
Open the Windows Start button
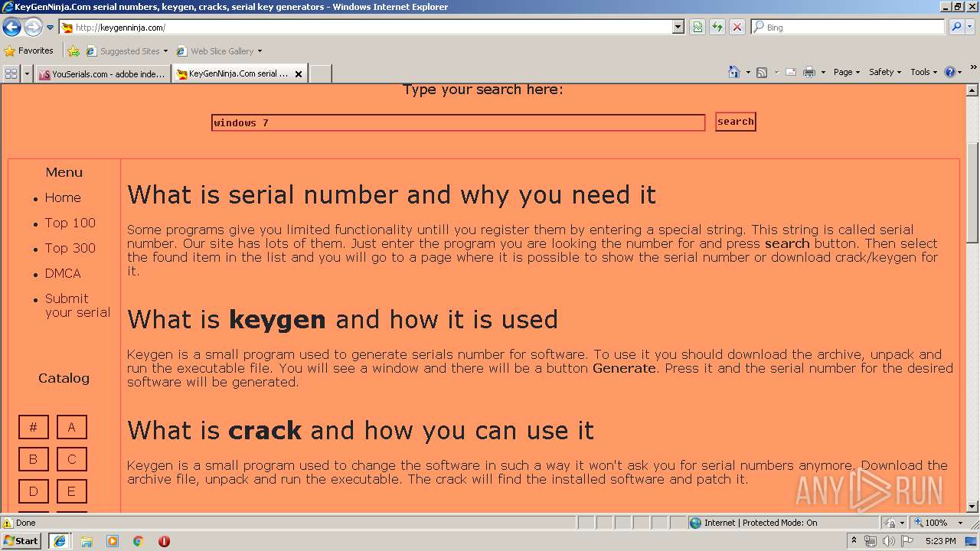pyautogui.click(x=21, y=540)
